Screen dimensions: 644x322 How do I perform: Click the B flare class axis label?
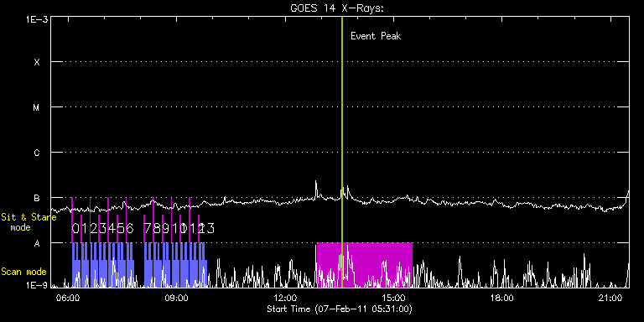pos(37,198)
